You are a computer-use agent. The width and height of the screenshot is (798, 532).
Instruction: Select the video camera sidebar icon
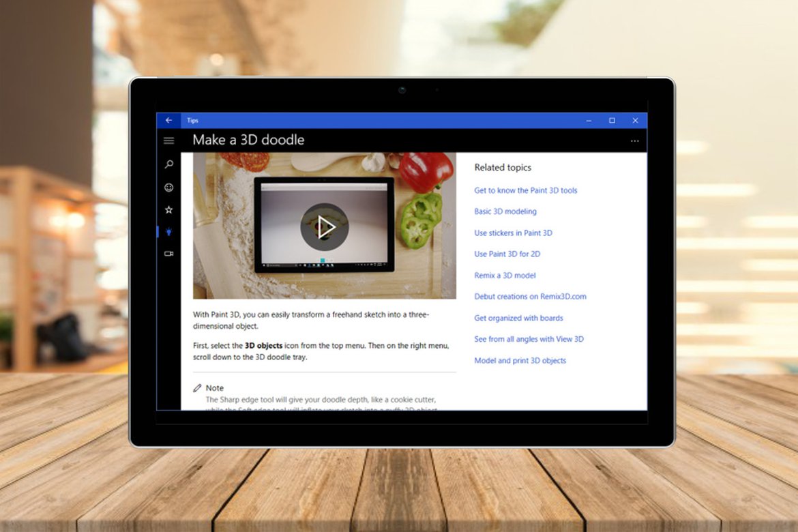169,254
